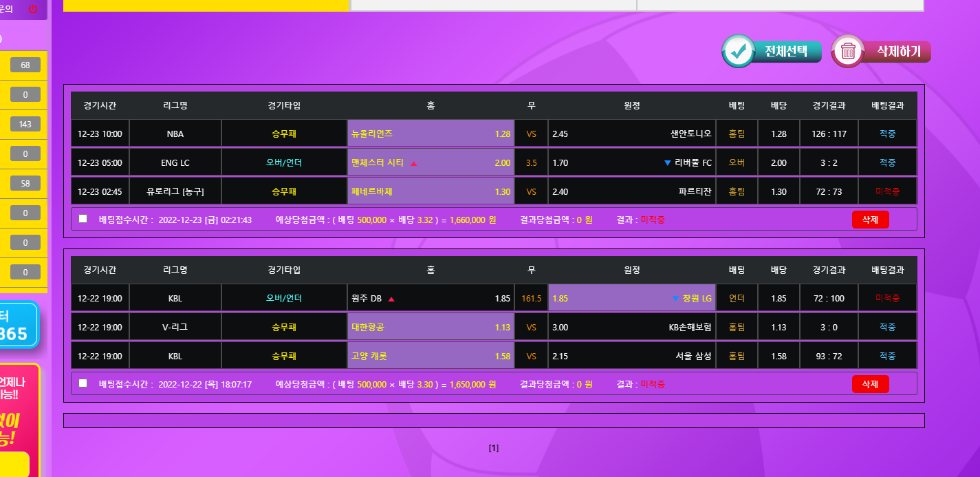
Task: Click red up arrow beside 맨체스터 시티
Action: 413,163
